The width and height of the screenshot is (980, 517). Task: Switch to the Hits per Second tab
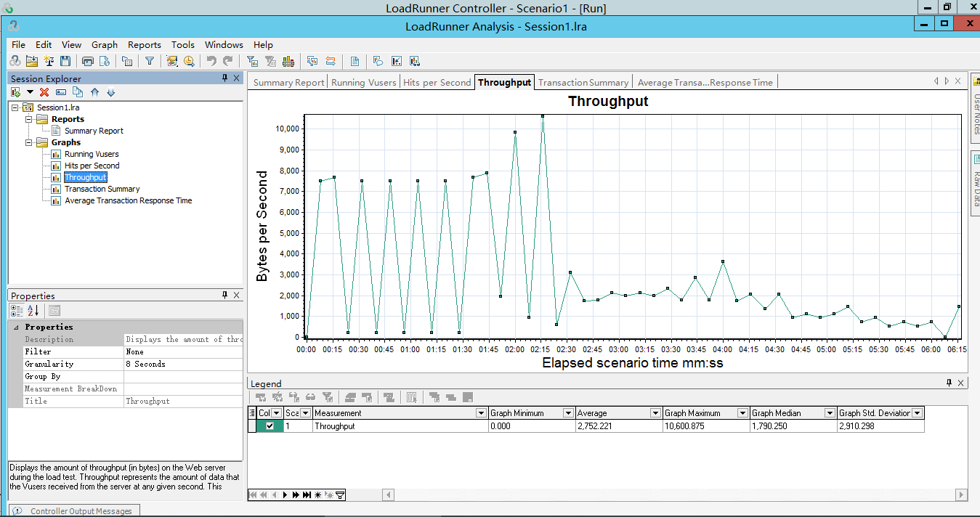(x=437, y=82)
